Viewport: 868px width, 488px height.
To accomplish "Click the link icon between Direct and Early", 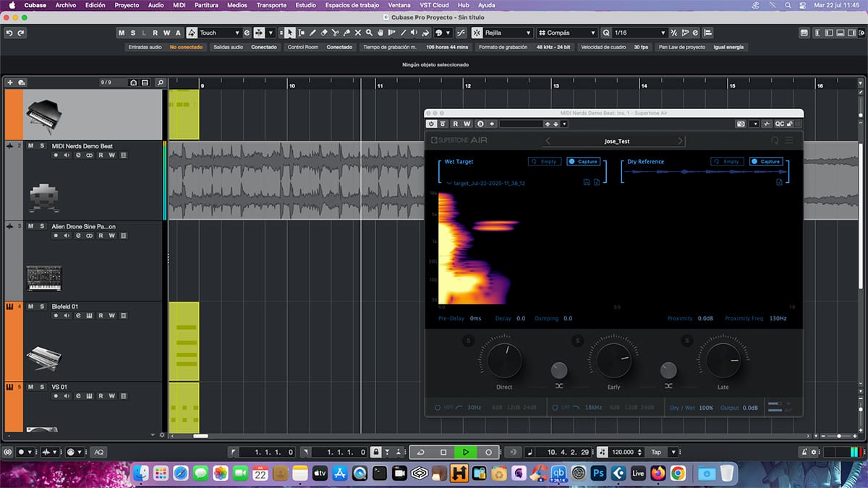I will 559,387.
